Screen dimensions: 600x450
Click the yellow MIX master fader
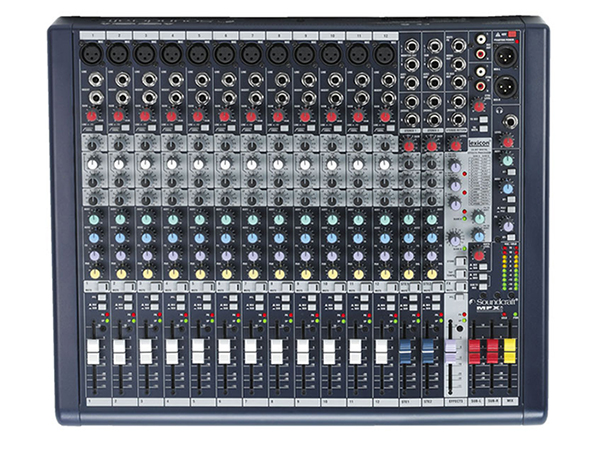coord(509,351)
